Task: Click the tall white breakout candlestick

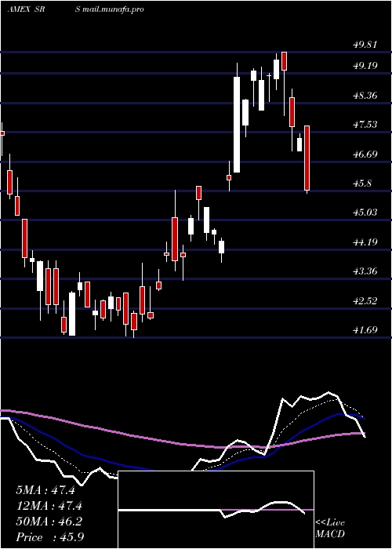Action: 237,125
